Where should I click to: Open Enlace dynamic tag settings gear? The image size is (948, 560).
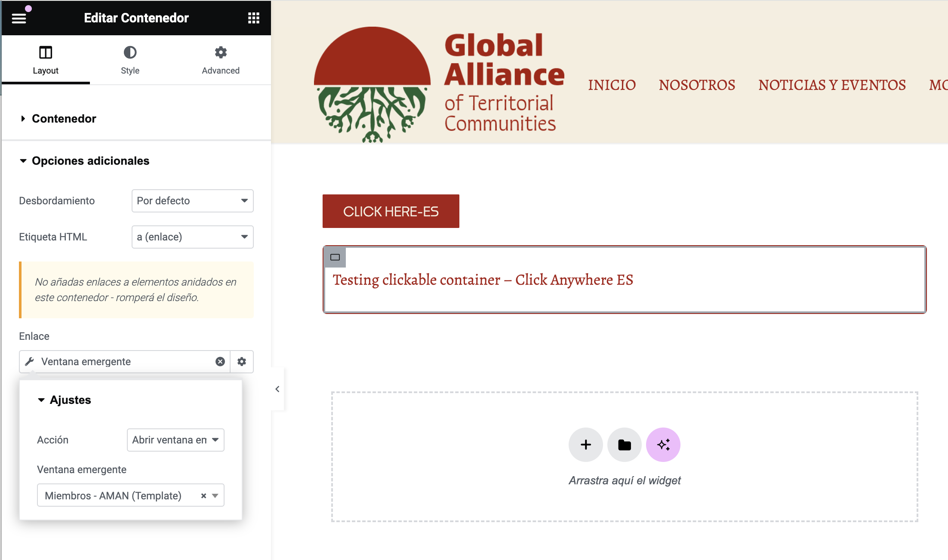242,362
